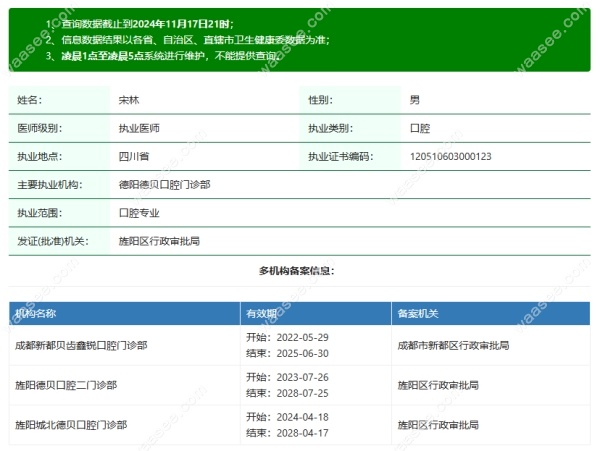Click the doctor name value 宋林
This screenshot has width=600, height=451.
(x=129, y=100)
